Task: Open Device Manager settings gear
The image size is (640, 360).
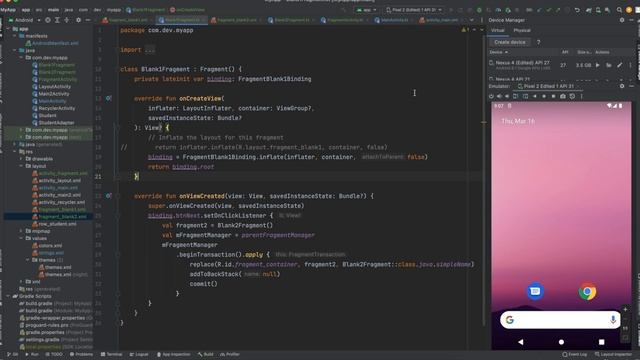Action: [622, 20]
